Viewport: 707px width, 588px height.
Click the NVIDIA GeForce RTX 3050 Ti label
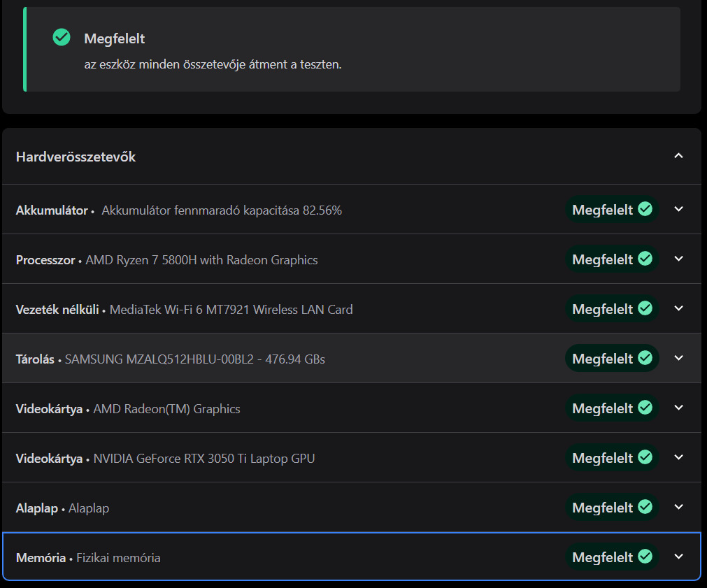point(203,459)
